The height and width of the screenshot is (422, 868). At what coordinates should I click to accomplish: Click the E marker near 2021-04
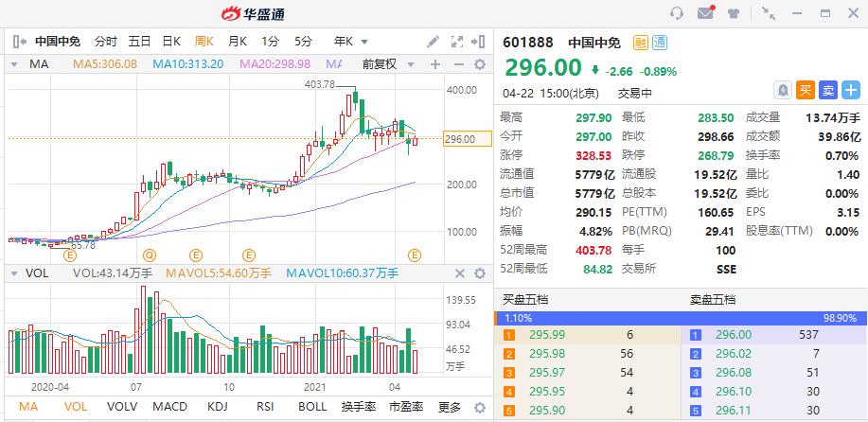(x=415, y=255)
